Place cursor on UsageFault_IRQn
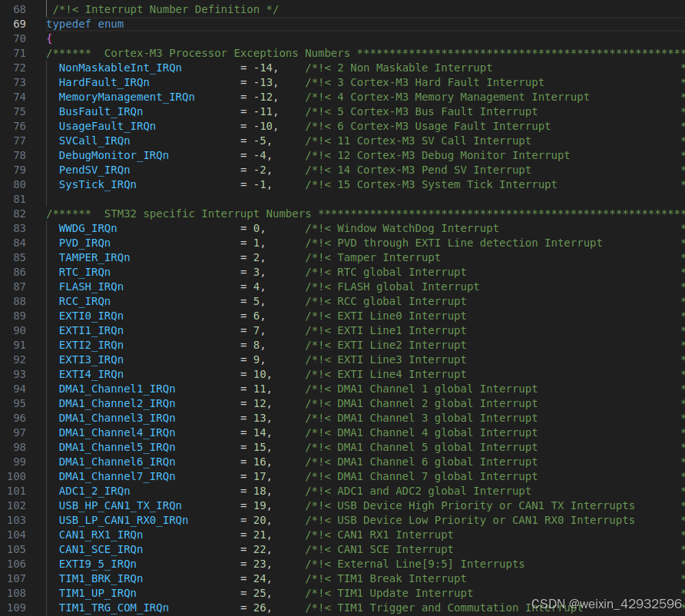 click(108, 126)
